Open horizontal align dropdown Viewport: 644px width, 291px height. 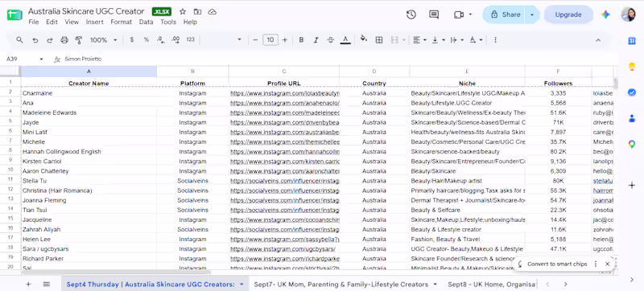point(419,39)
